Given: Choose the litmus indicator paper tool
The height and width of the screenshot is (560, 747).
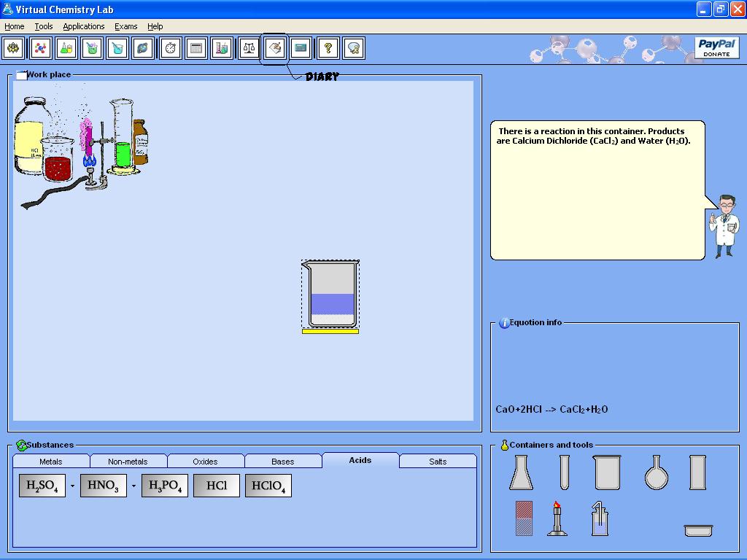Looking at the screenshot, I should click(524, 518).
